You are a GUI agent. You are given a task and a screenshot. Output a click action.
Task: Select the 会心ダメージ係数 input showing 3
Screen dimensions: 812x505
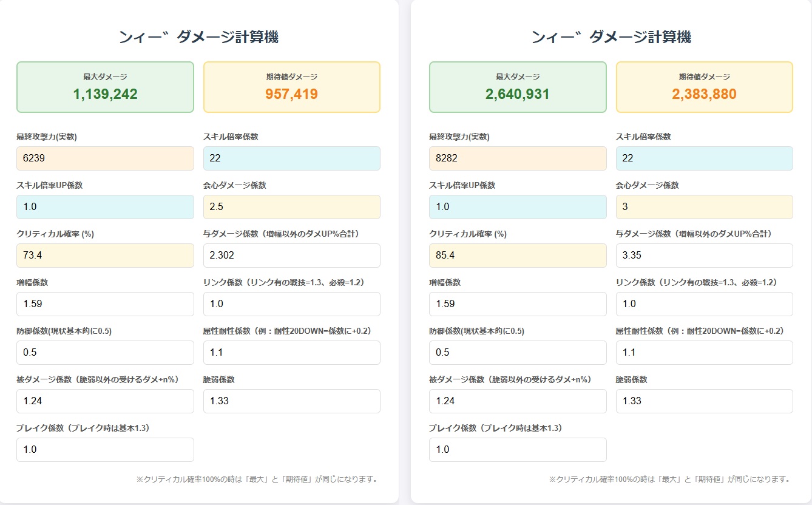tap(704, 207)
